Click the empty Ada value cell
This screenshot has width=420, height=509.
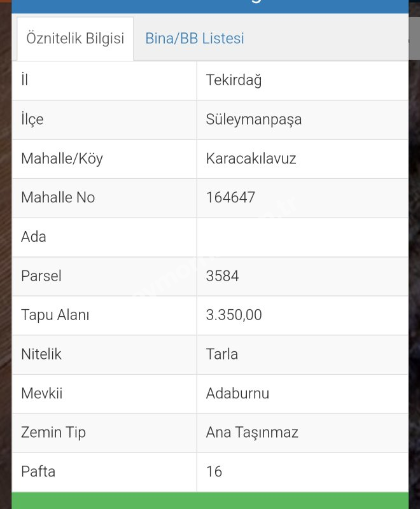(302, 237)
